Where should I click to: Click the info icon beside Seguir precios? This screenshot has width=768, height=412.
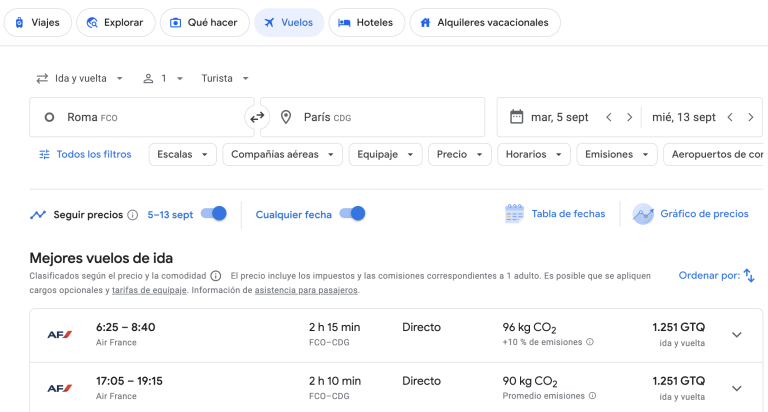coord(133,215)
